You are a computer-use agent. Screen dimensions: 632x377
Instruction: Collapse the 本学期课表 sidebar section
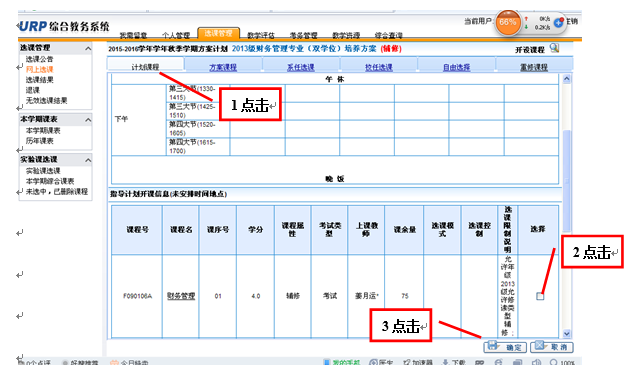pyautogui.click(x=88, y=120)
